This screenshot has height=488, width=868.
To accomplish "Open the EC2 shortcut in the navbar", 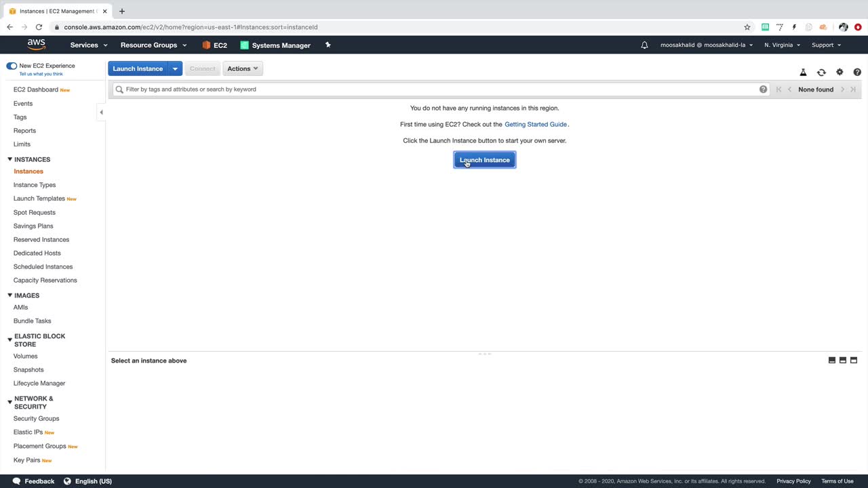I will pyautogui.click(x=214, y=45).
